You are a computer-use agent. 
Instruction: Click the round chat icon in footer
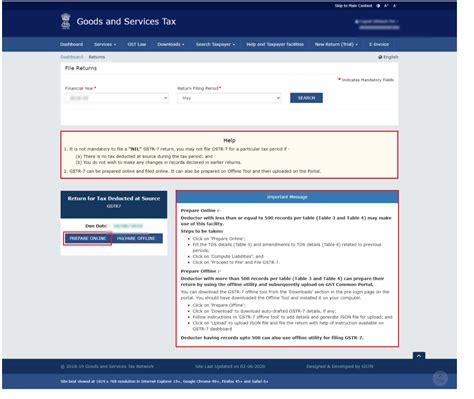(440, 378)
